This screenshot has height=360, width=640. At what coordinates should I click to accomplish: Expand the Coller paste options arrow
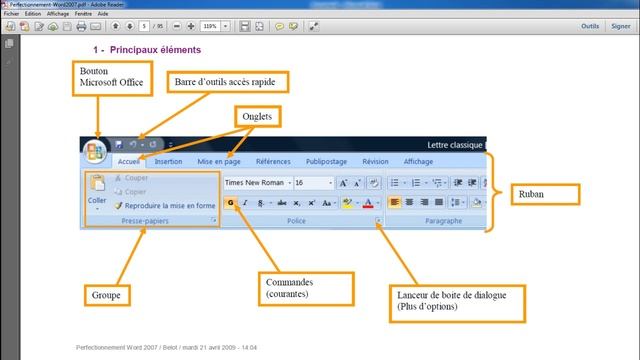(x=97, y=209)
